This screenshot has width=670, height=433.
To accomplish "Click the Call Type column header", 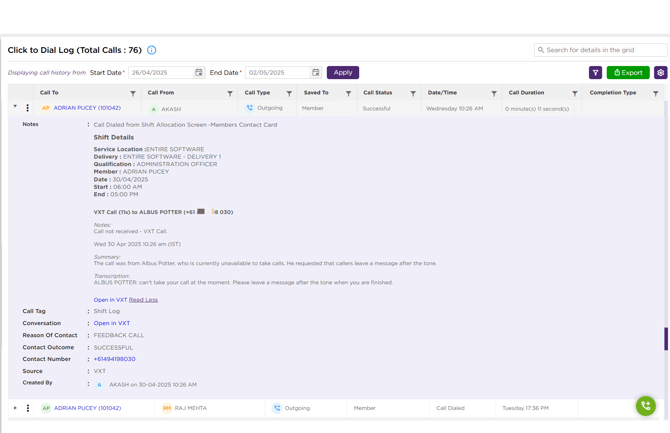I will (x=257, y=93).
